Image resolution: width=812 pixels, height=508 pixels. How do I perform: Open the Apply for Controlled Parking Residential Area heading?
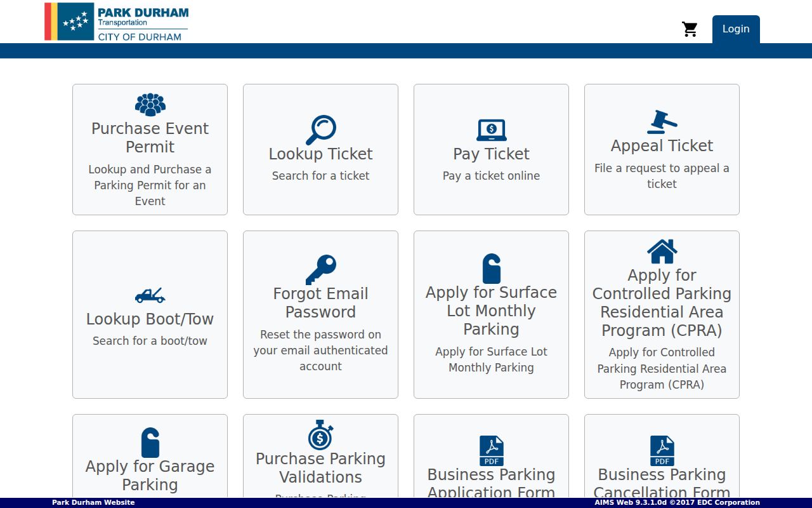click(x=662, y=303)
